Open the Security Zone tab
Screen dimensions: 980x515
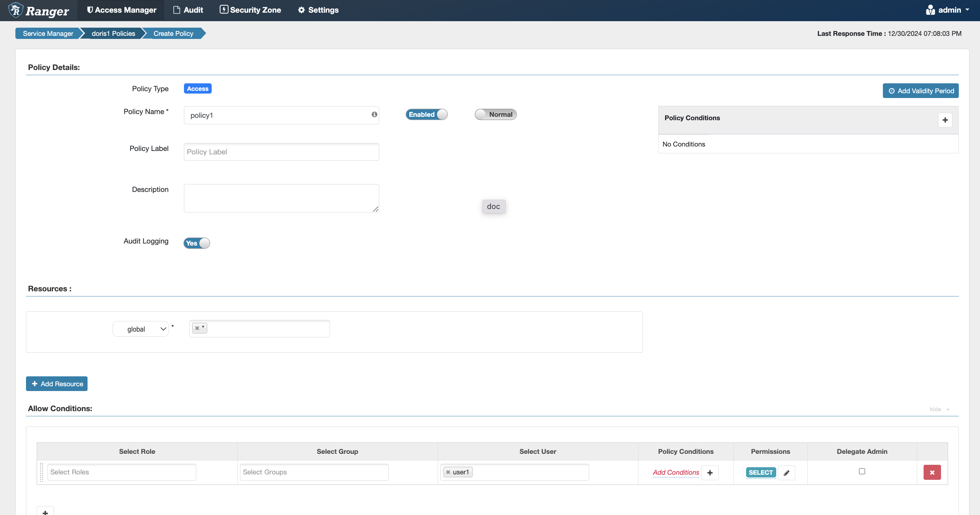tap(250, 10)
